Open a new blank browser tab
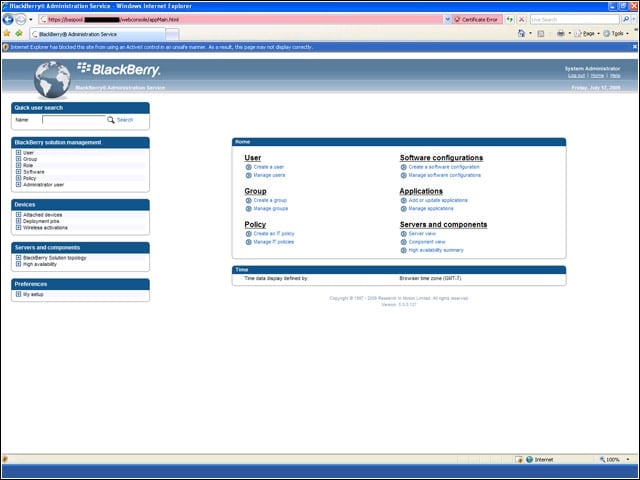Viewport: 640px width, 480px height. (172, 35)
